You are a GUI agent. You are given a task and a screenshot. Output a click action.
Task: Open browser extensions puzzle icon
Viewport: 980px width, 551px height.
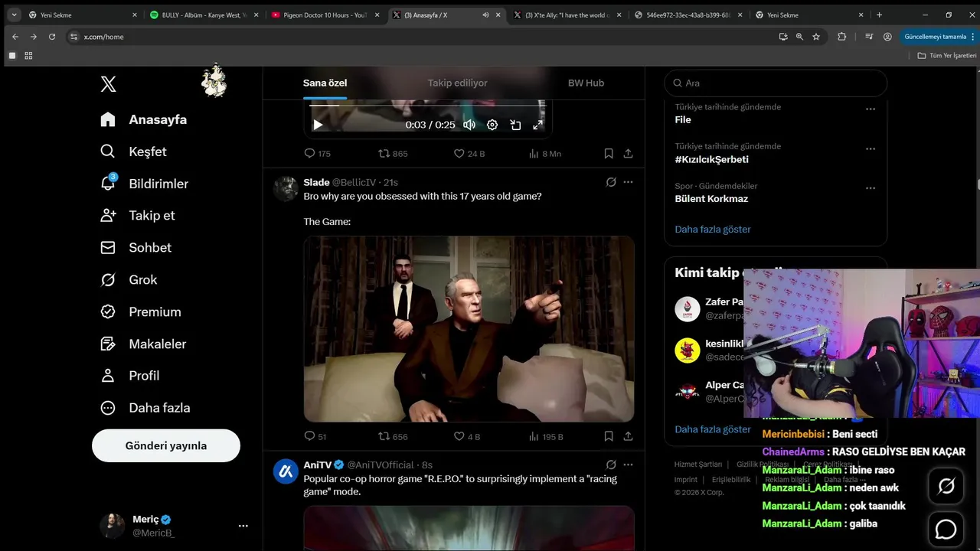coord(842,37)
